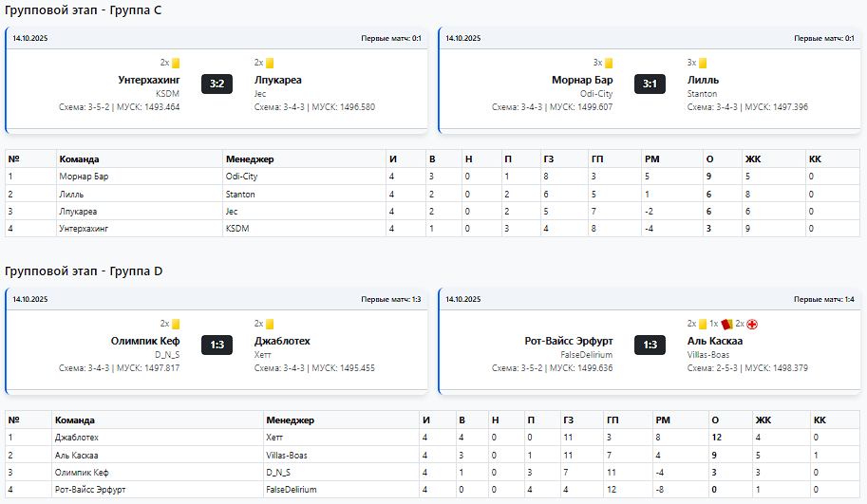This screenshot has width=867, height=504.
Task: Click Унтерхахинг's yellow card icon in match card
Action: 176,63
